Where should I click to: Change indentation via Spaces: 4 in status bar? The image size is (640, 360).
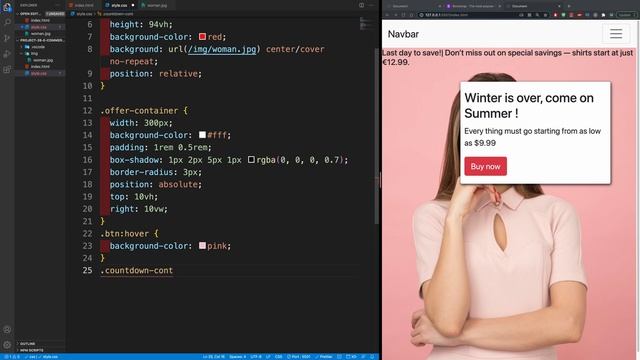coord(237,357)
